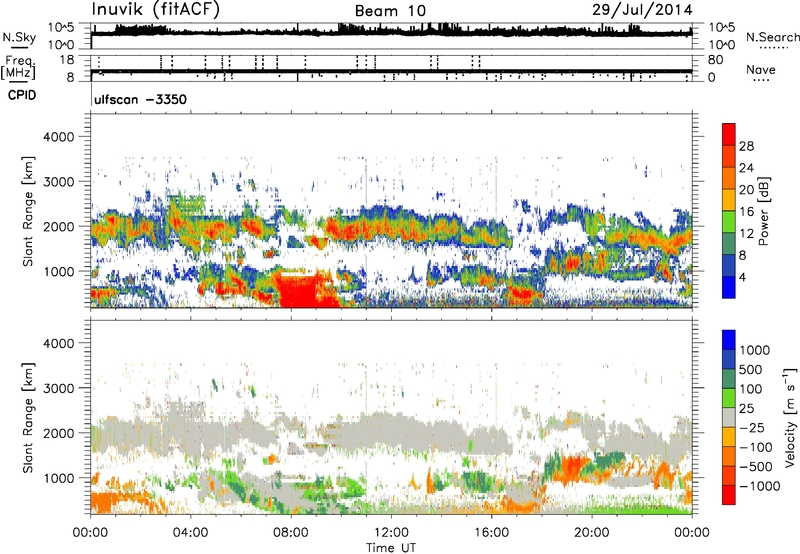Click the "3000" tick of velocity panel
This screenshot has height=554, width=800.
point(58,388)
